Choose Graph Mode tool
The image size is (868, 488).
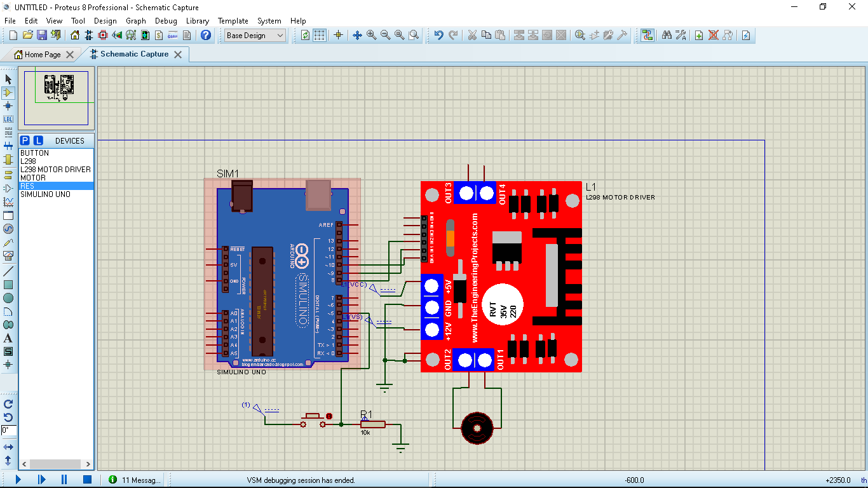point(8,202)
